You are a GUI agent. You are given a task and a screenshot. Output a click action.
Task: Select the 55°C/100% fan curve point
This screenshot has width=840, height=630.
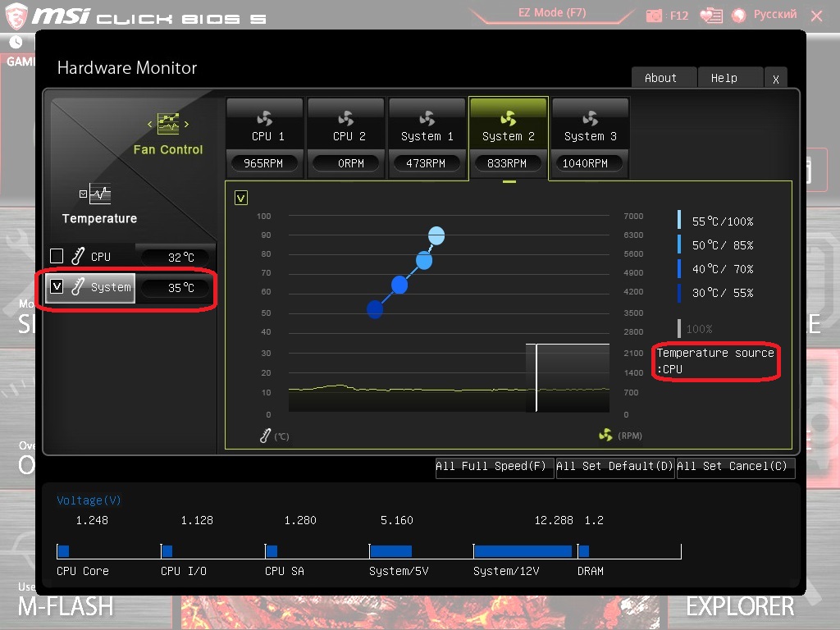click(436, 235)
